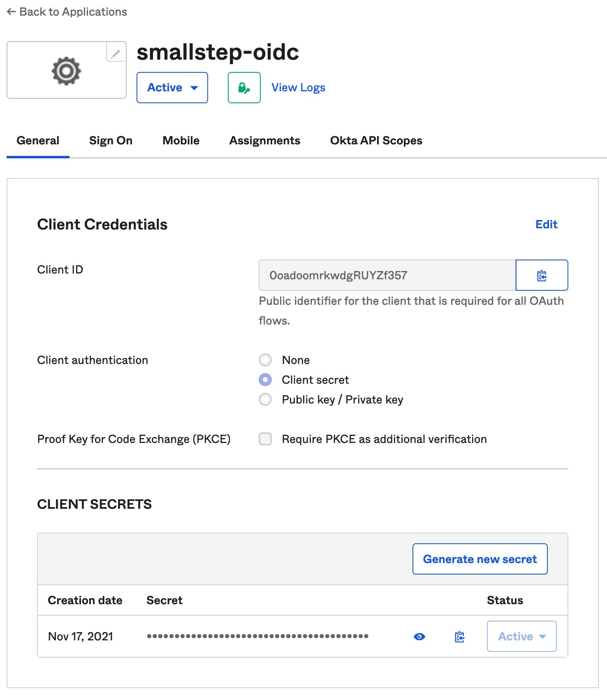This screenshot has width=607, height=700.
Task: Expand the secret's Active status dropdown
Action: coord(521,637)
